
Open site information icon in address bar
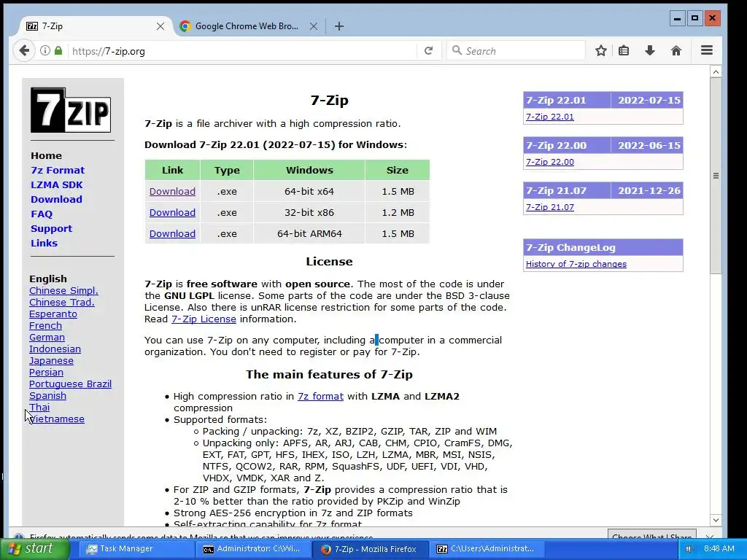point(44,50)
